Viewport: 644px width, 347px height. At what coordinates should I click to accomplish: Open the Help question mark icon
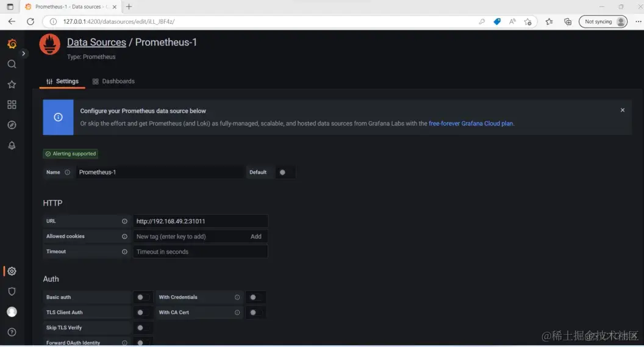12,332
